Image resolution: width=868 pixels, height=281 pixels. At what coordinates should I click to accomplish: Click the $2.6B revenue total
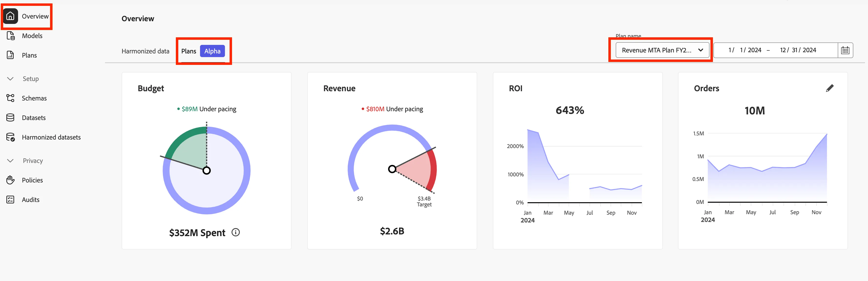click(392, 231)
